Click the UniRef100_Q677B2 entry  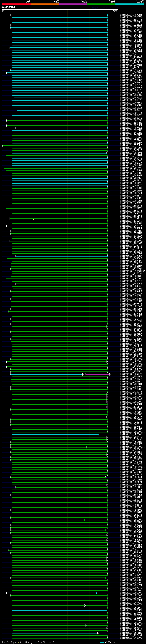click(131, 72)
